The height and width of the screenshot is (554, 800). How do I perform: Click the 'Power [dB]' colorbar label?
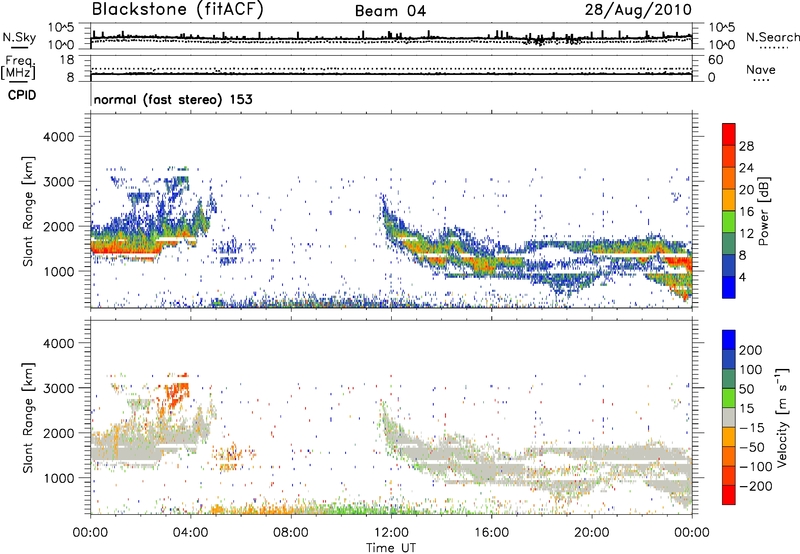tap(763, 211)
